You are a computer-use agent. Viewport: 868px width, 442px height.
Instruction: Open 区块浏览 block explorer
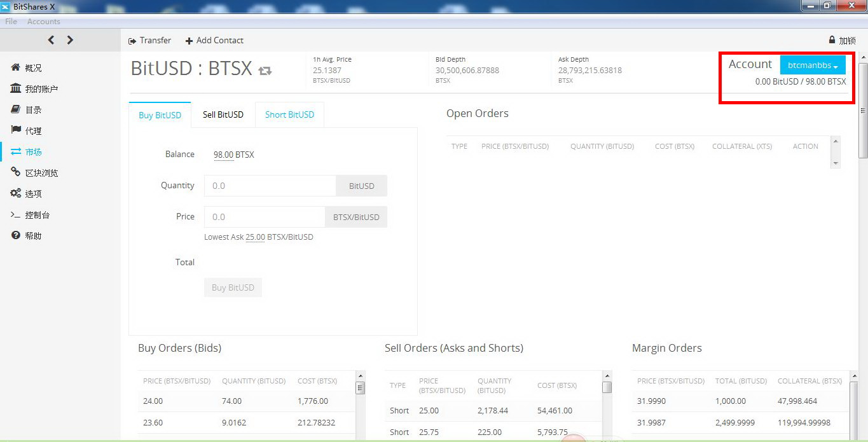click(x=35, y=173)
